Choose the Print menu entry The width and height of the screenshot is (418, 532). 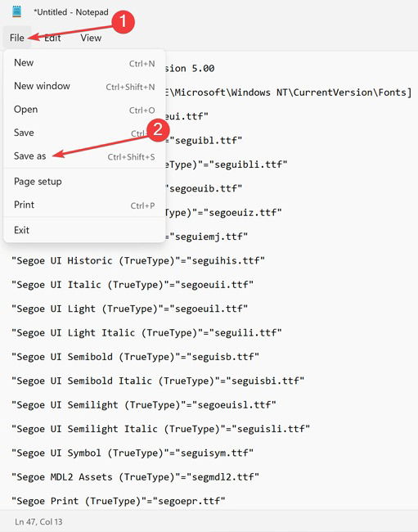[x=84, y=205]
